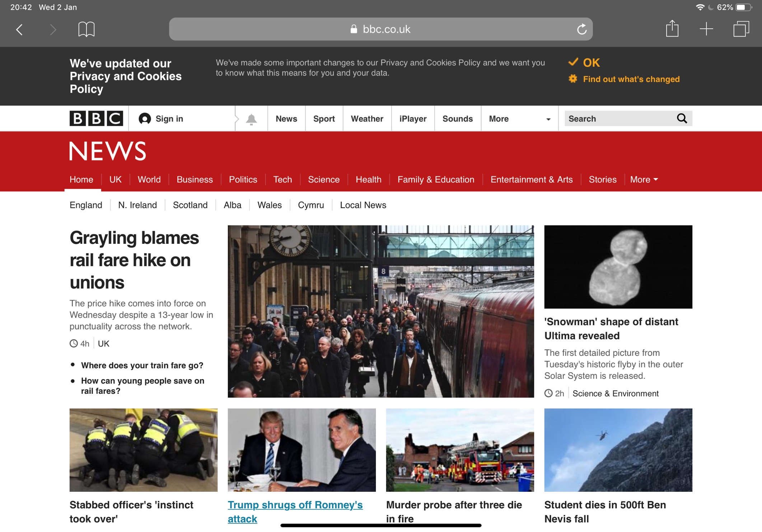762x532 pixels.
Task: Accept cookie policy with OK
Action: coord(591,63)
